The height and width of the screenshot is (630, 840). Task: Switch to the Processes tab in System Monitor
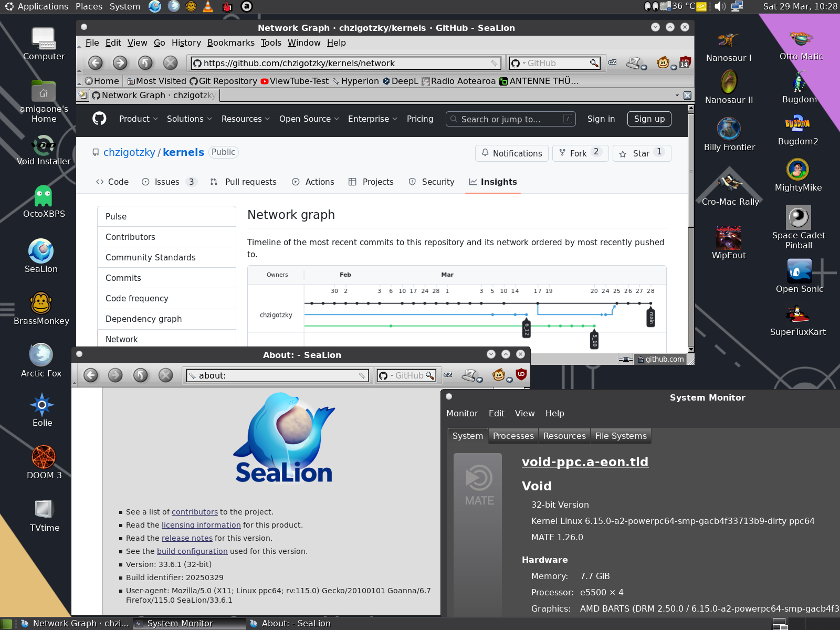tap(513, 436)
